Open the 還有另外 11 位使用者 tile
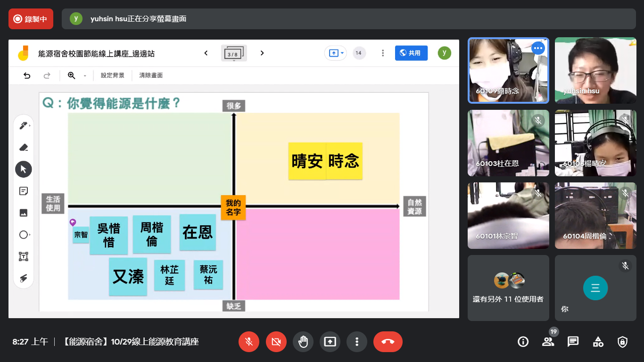Viewport: 644px width, 362px height. [x=508, y=288]
